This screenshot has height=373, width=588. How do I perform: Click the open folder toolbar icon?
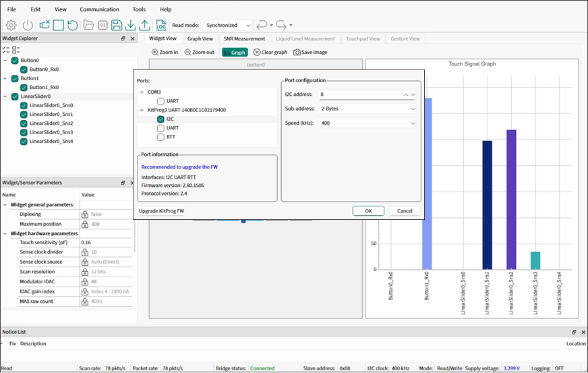88,25
